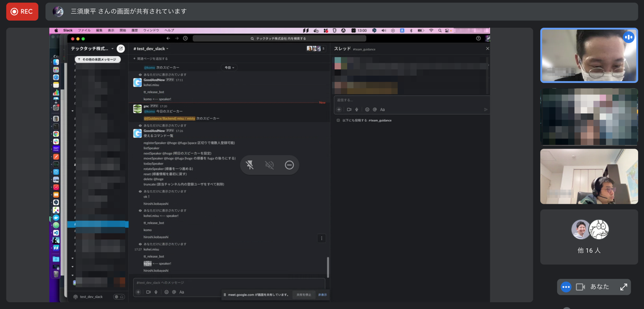Open the 表示 menu
Screen dimensions: 644x309
point(111,30)
